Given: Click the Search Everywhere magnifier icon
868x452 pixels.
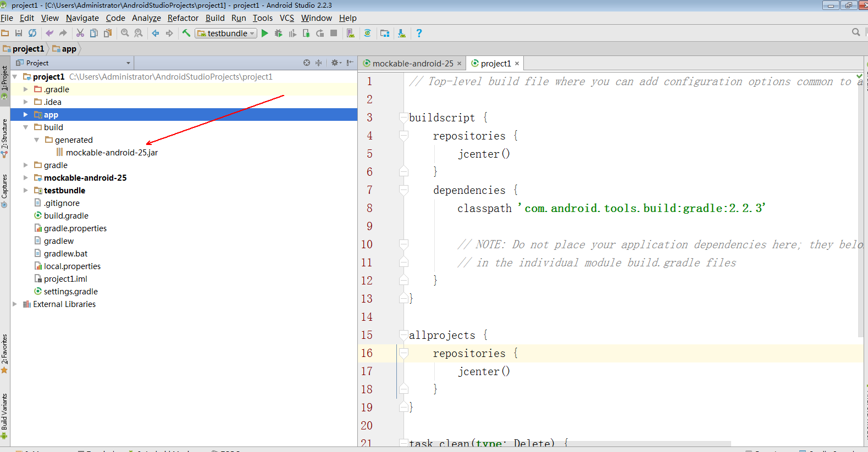Looking at the screenshot, I should point(856,32).
